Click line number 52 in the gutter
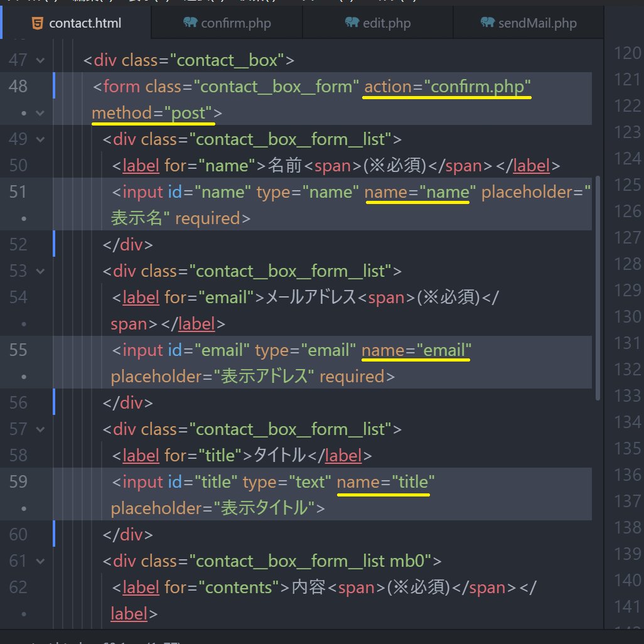644x644 pixels. (x=18, y=244)
